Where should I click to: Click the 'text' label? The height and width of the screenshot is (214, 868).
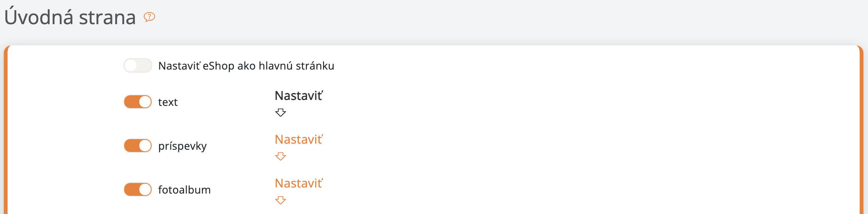pyautogui.click(x=168, y=102)
